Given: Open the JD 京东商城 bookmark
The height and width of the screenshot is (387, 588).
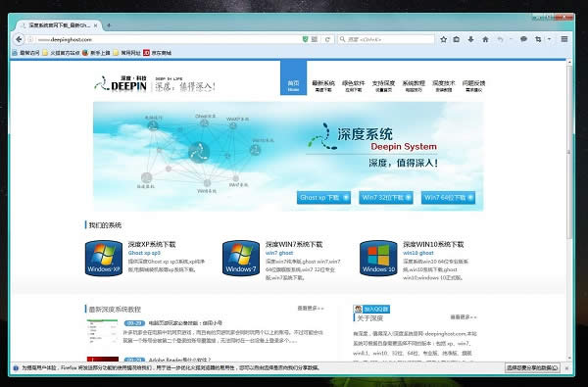Looking at the screenshot, I should tap(157, 53).
